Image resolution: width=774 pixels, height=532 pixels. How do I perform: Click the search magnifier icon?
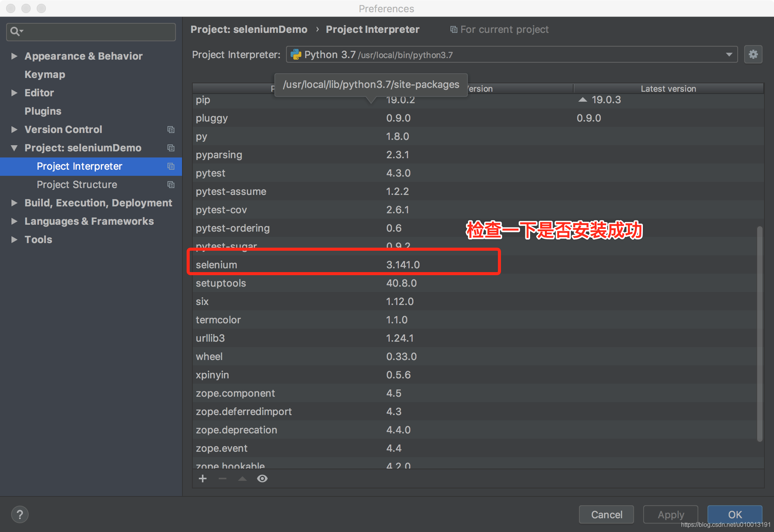[x=16, y=31]
